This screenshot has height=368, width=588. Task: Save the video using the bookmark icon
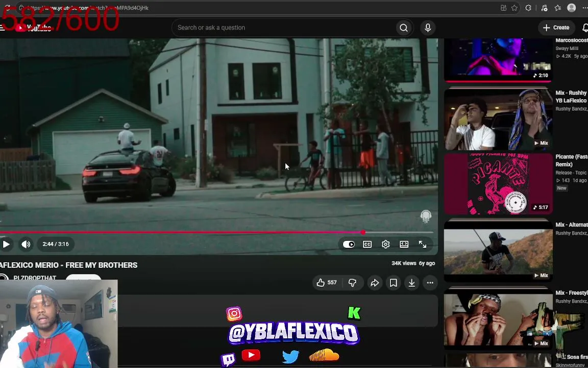(x=394, y=283)
